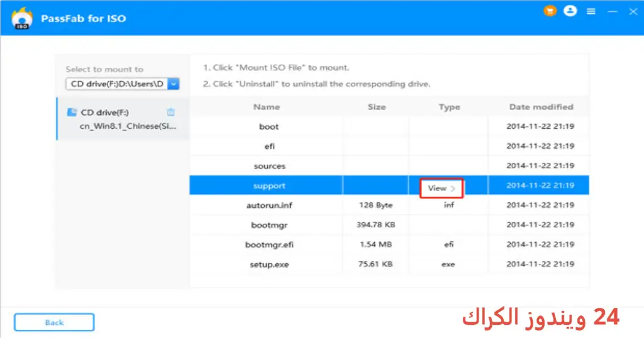Click the Size column header
Image resolution: width=644 pixels, height=338 pixels.
click(x=377, y=107)
